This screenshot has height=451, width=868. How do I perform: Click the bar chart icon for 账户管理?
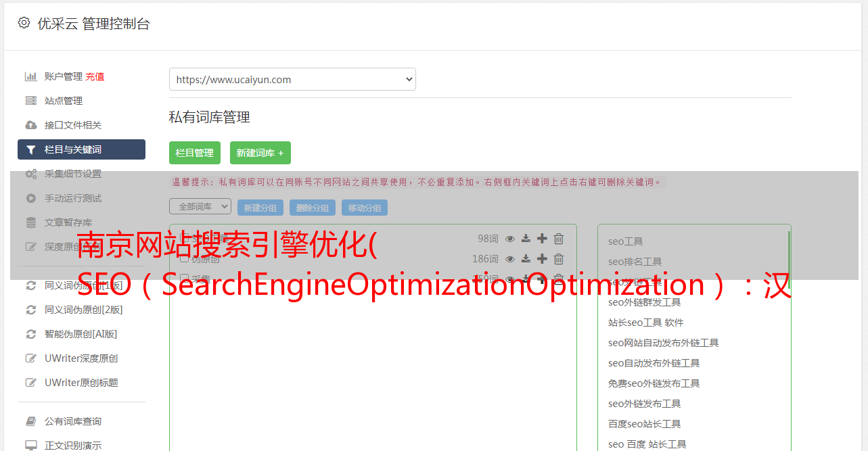pos(31,76)
